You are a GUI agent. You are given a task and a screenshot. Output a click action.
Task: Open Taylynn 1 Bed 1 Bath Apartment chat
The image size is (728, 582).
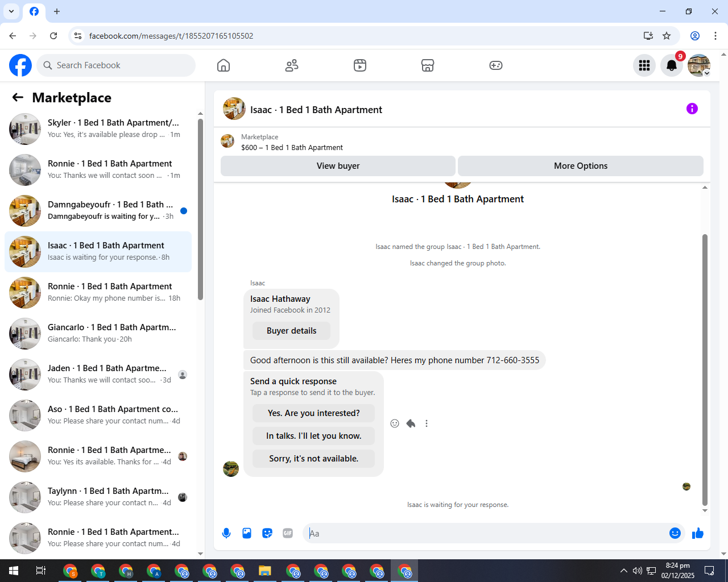coord(98,497)
